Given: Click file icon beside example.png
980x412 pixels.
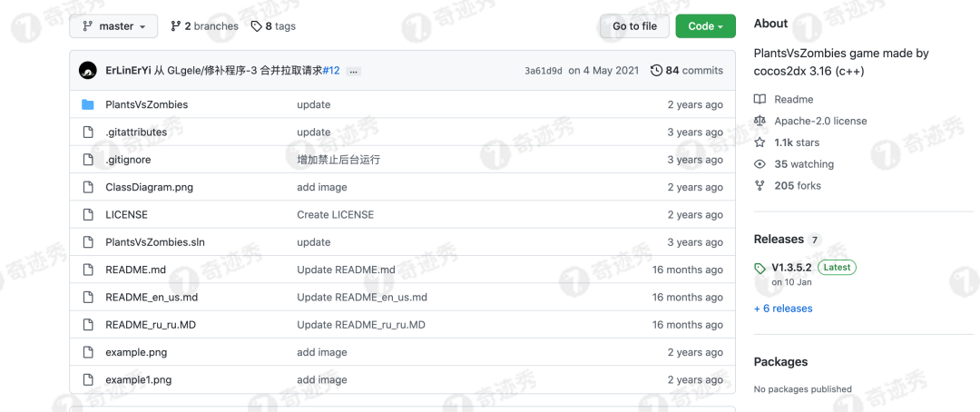Looking at the screenshot, I should click(x=88, y=352).
